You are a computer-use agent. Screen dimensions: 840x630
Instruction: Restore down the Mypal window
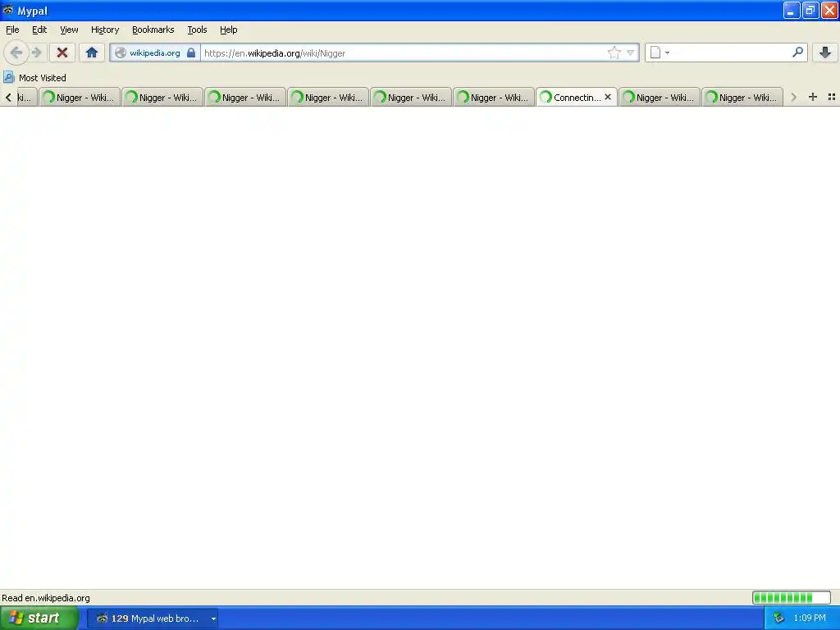810,10
